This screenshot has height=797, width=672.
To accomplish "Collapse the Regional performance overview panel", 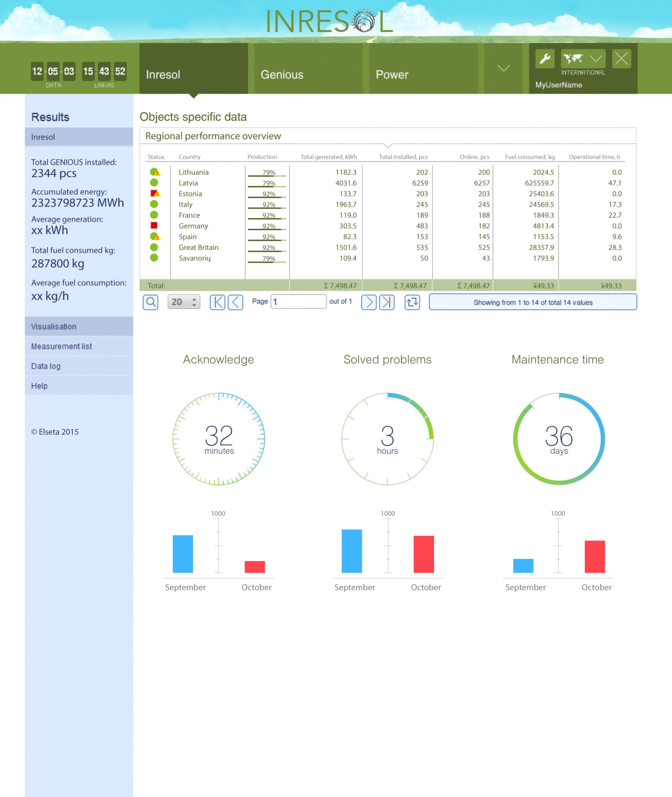I will point(387,146).
